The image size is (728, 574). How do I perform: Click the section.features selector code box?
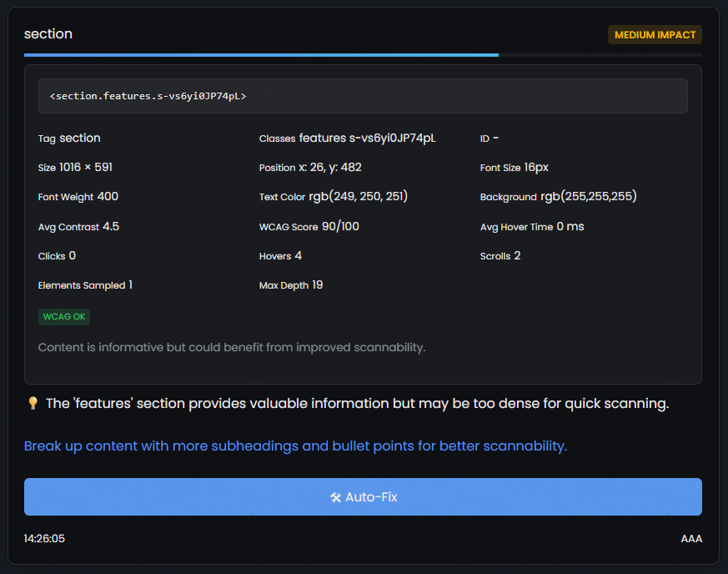tap(363, 96)
